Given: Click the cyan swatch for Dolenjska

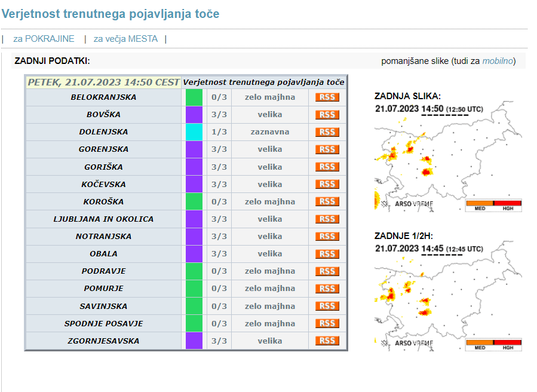Looking at the screenshot, I should [x=194, y=132].
